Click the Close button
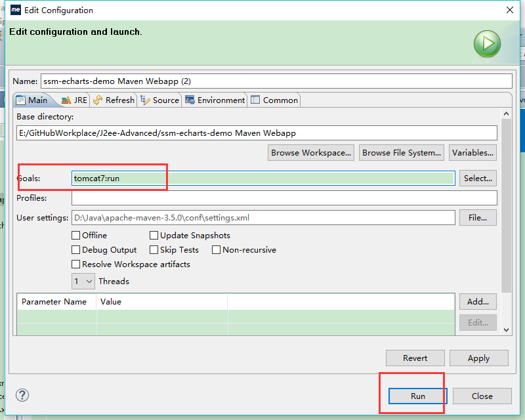The width and height of the screenshot is (525, 420). tap(482, 396)
